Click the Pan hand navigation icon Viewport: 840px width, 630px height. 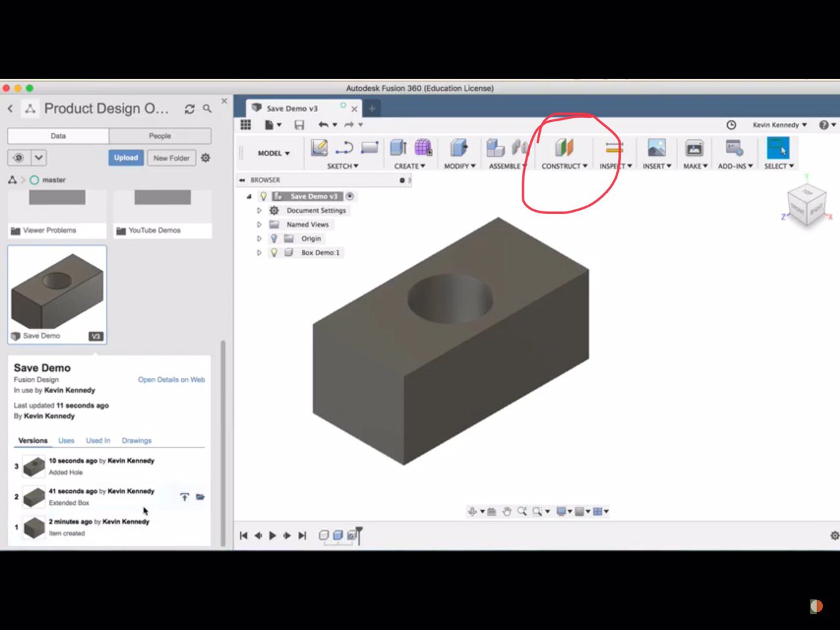tap(507, 511)
